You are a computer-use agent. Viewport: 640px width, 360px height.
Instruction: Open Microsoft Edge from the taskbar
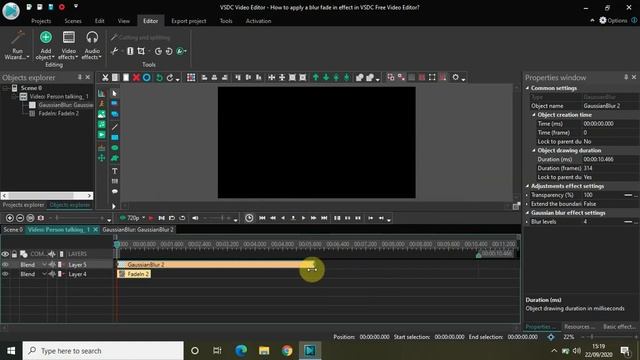241,351
